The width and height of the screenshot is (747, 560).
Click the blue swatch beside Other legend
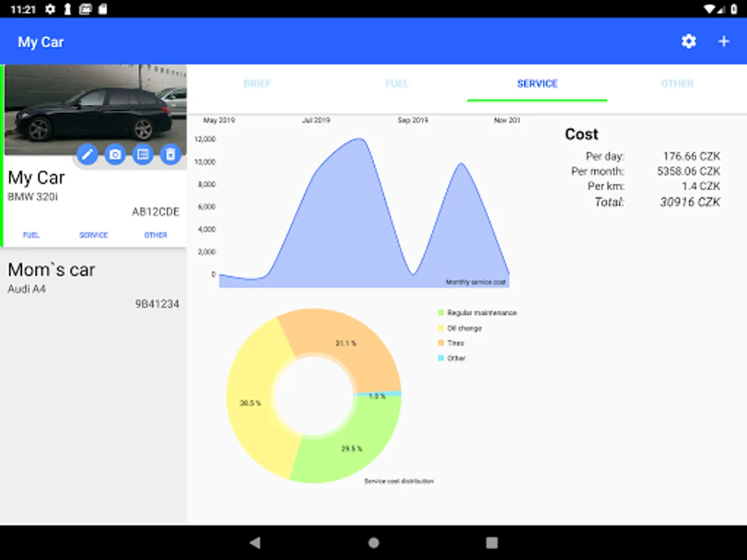point(441,358)
